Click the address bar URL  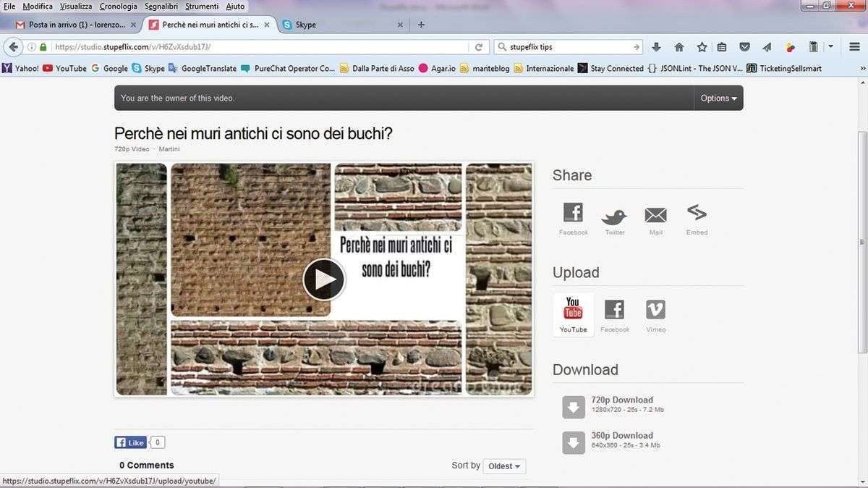(132, 47)
